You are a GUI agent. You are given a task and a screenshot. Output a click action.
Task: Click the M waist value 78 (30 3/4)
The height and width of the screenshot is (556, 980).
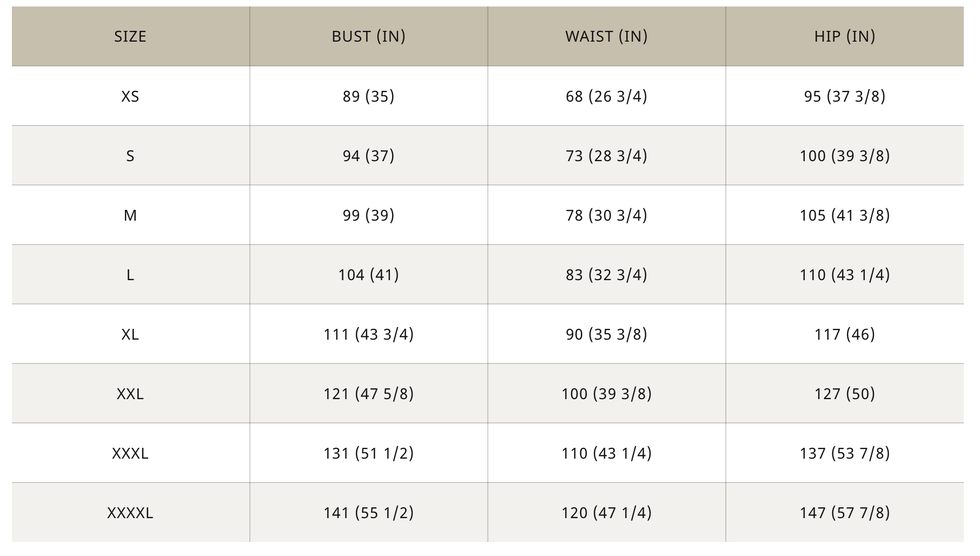(606, 215)
